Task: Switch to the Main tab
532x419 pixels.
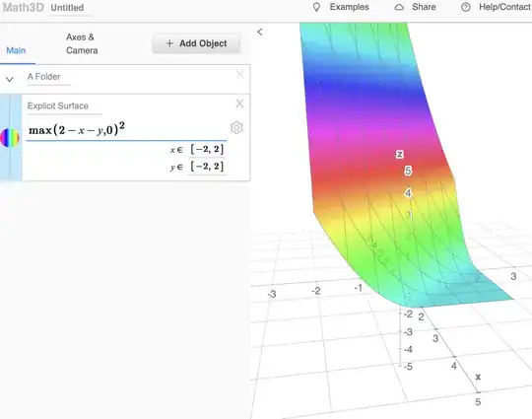Action: point(16,50)
